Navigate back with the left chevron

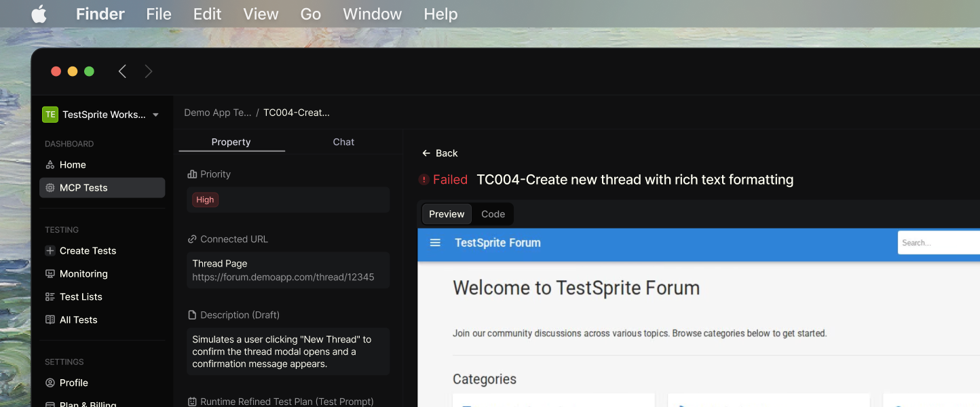[122, 71]
